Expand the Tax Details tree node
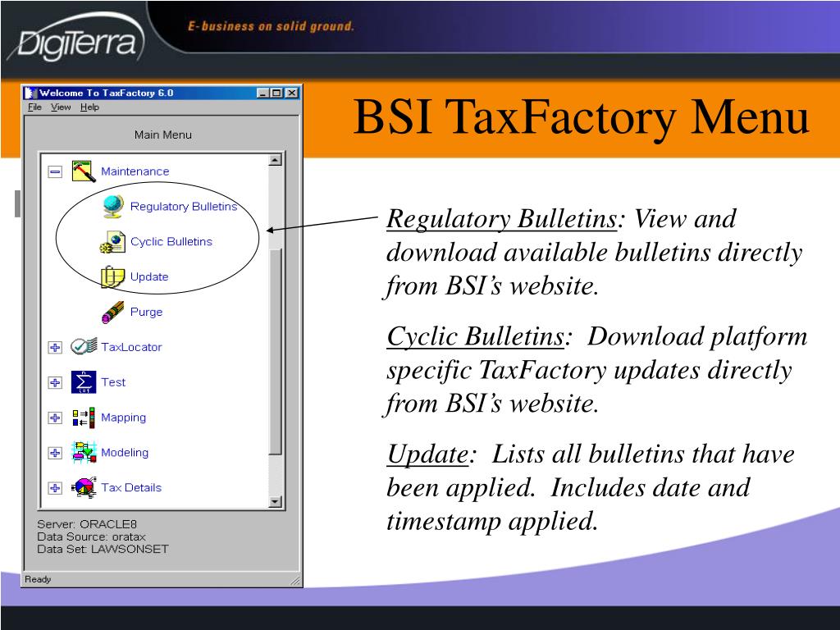This screenshot has width=840, height=630. (55, 488)
